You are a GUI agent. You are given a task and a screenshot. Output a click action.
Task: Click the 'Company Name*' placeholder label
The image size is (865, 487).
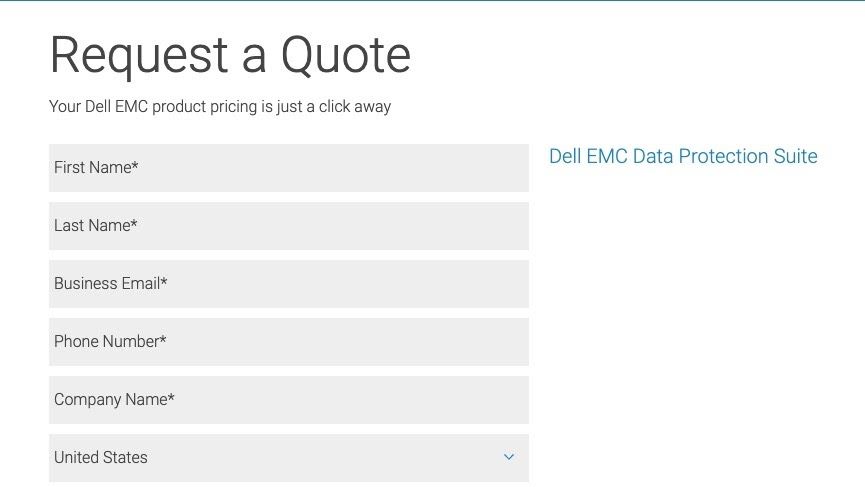pos(112,400)
